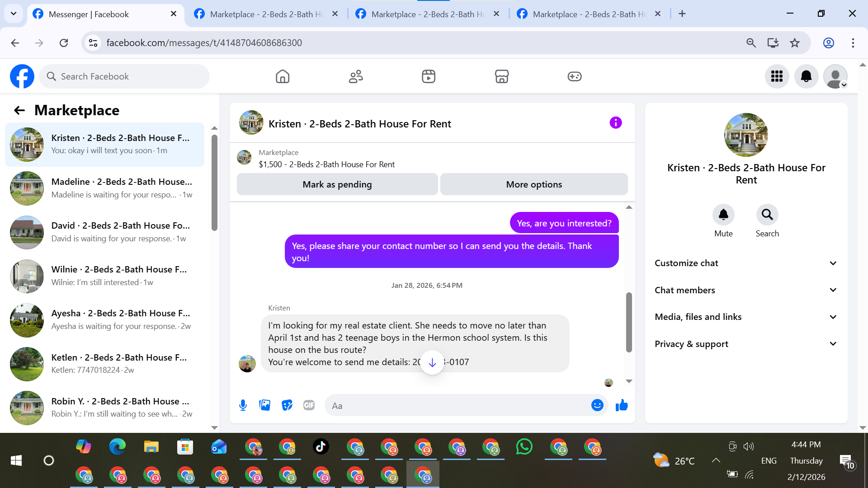This screenshot has width=868, height=488.
Task: Mute this conversation
Action: pos(723,215)
